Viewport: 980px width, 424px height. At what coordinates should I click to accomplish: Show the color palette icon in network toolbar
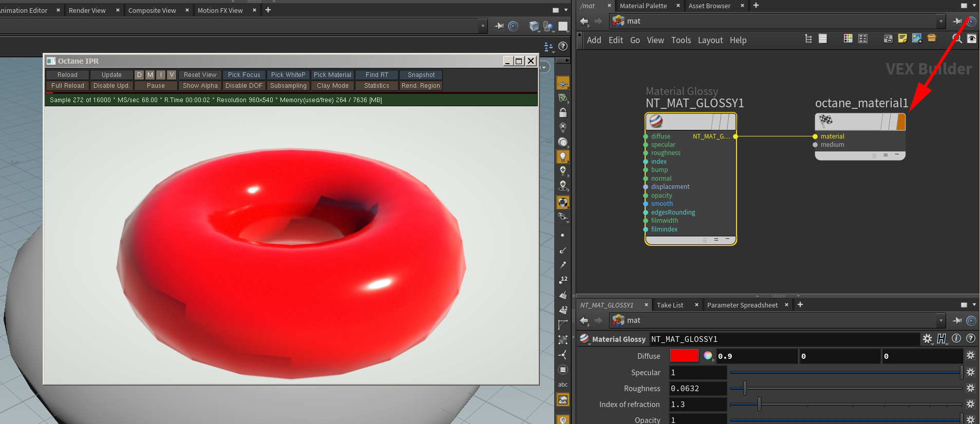click(848, 38)
